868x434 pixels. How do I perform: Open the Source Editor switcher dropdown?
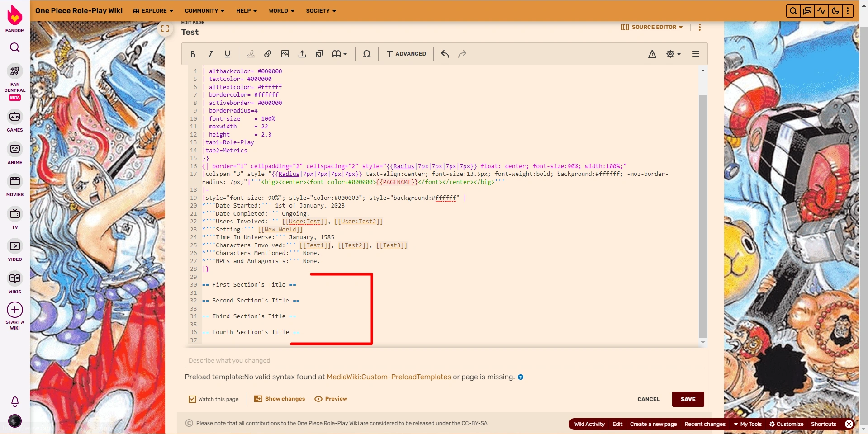click(x=652, y=27)
